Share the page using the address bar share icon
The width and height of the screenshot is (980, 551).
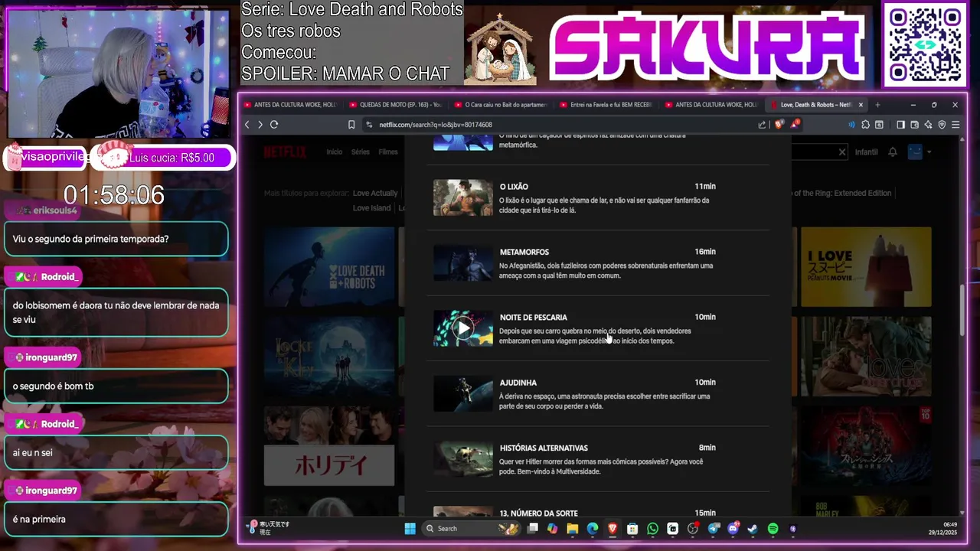point(762,125)
